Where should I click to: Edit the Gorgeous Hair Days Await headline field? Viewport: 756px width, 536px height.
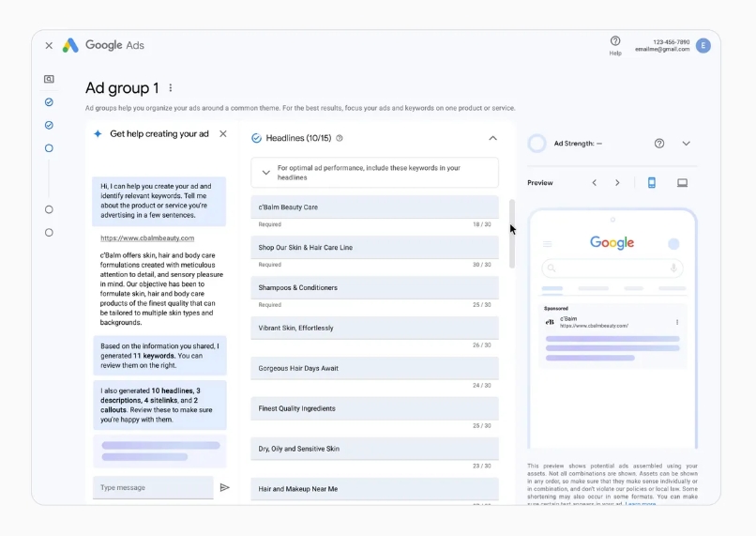coord(374,368)
